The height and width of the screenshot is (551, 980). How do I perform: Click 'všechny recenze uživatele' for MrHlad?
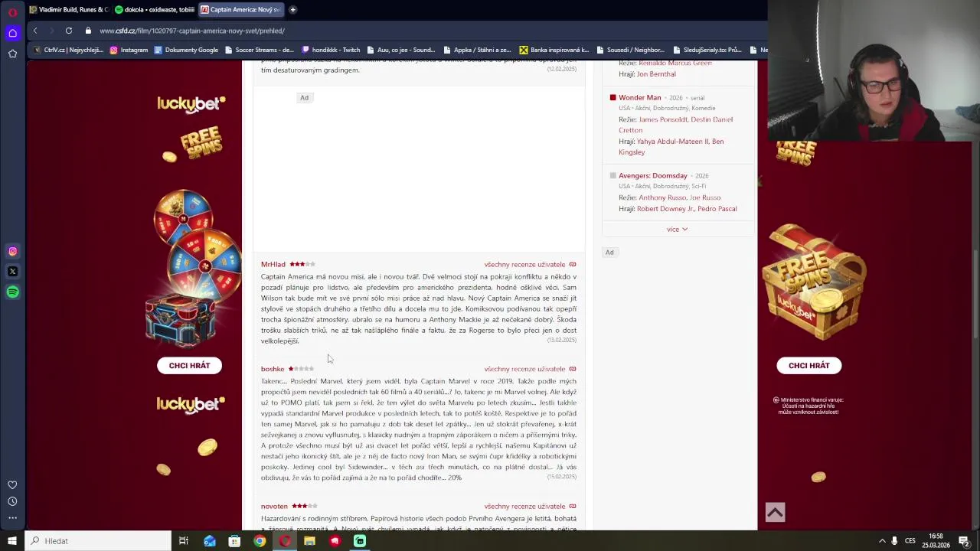point(524,265)
